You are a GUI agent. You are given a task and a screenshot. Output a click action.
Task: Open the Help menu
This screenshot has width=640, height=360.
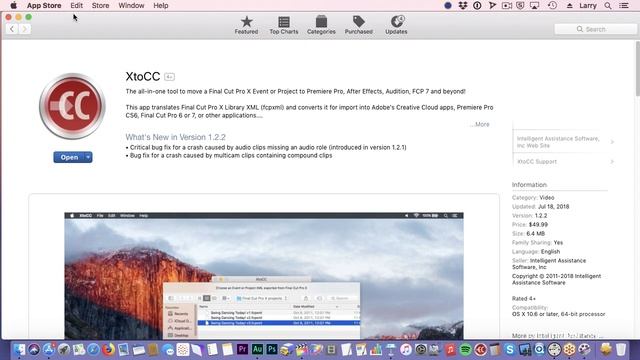161,5
